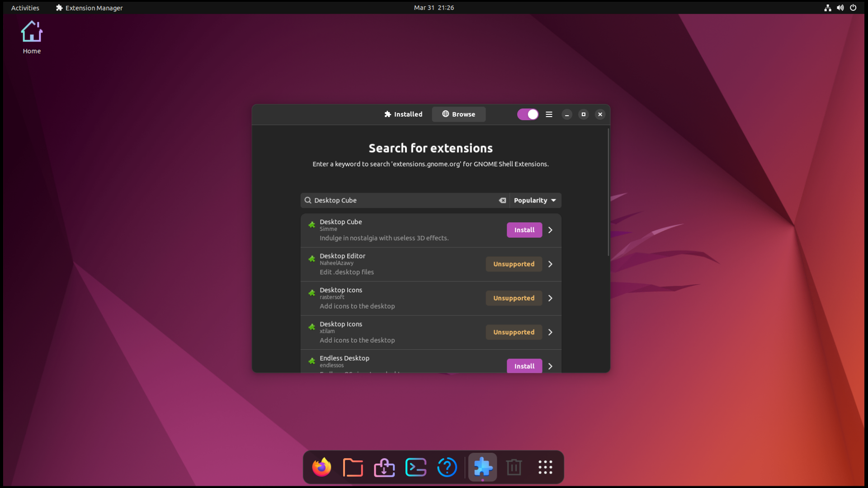The image size is (868, 488).
Task: Maximize the Extension Manager window
Action: (583, 114)
